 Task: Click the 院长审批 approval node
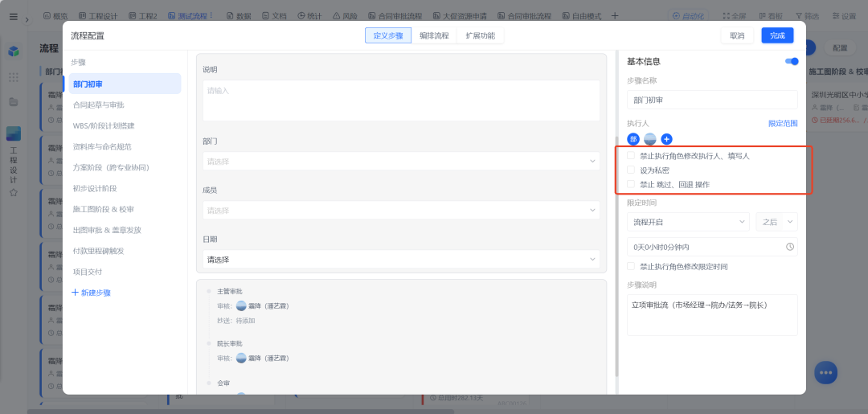(230, 344)
